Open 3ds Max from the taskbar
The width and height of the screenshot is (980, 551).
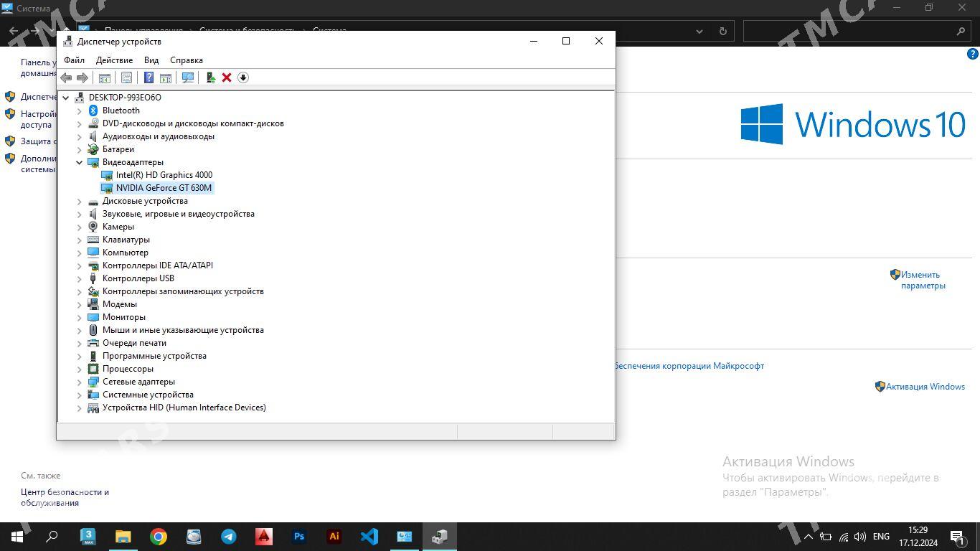pyautogui.click(x=88, y=537)
